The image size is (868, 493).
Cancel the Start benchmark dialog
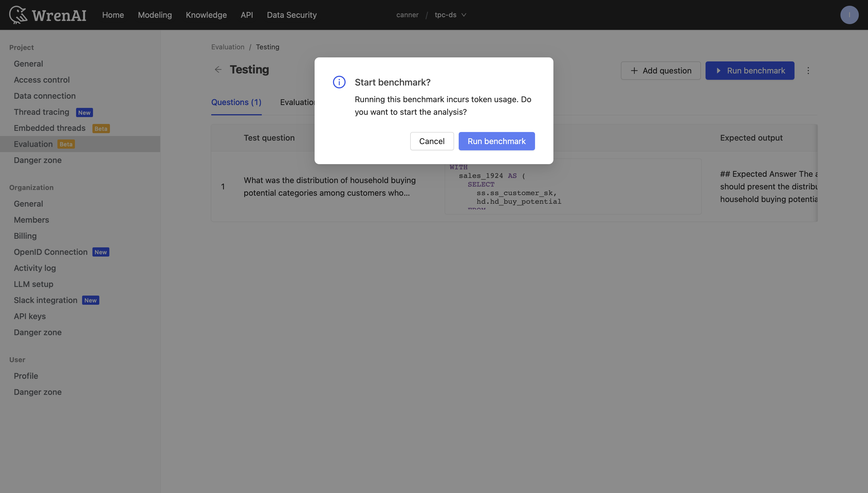[x=432, y=141]
